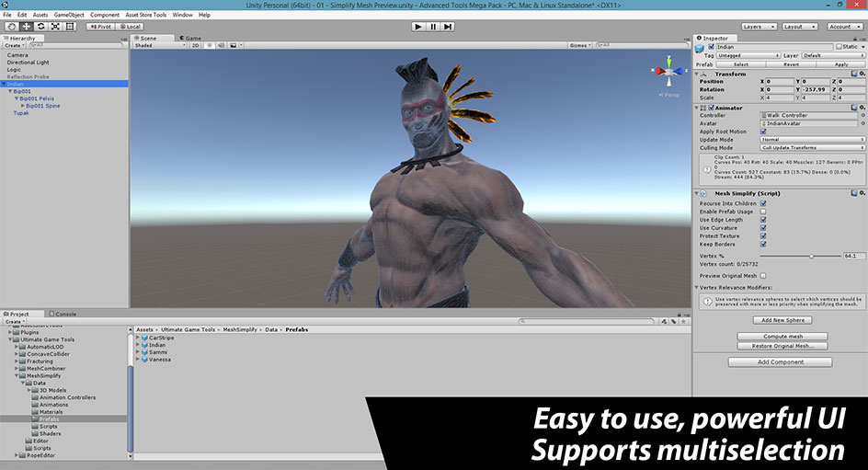868x470 pixels.
Task: Select the Move tool in toolbar
Action: pyautogui.click(x=26, y=27)
